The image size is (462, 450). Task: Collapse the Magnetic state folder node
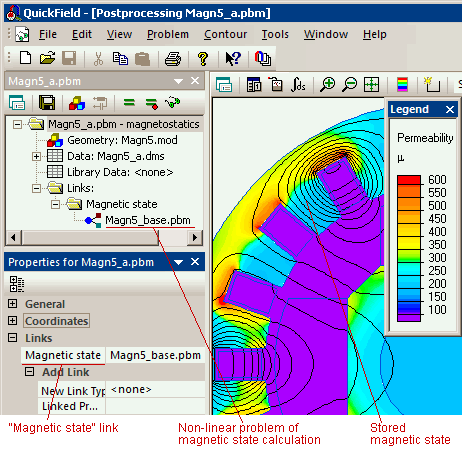pyautogui.click(x=55, y=204)
